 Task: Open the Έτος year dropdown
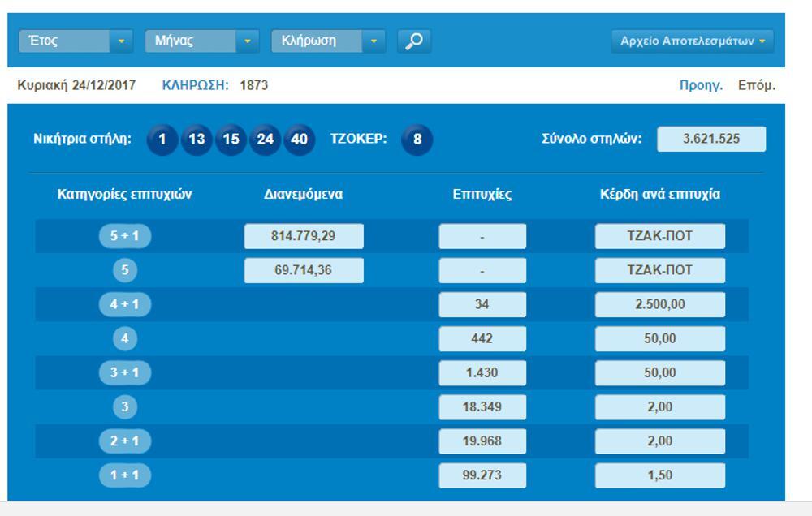76,41
